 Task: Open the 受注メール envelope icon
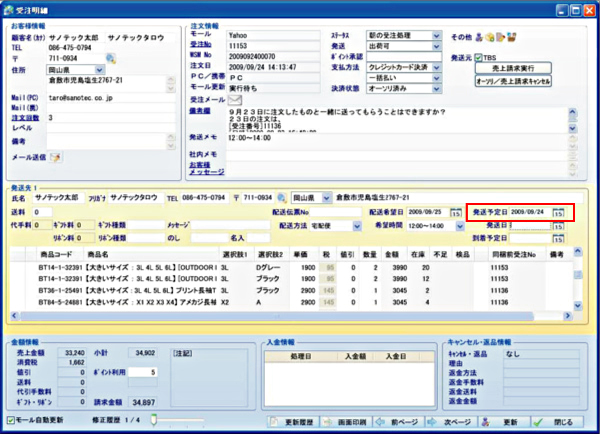[235, 100]
